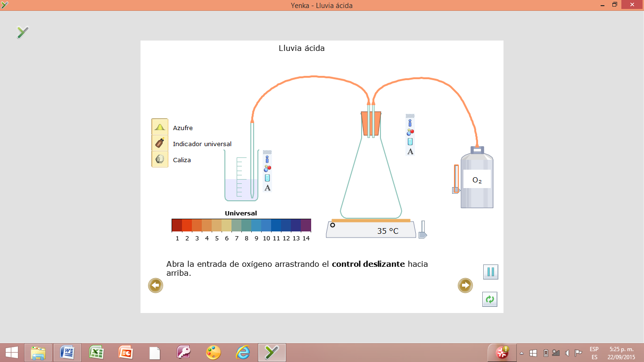Show the beaker's molecule view icon

click(267, 168)
